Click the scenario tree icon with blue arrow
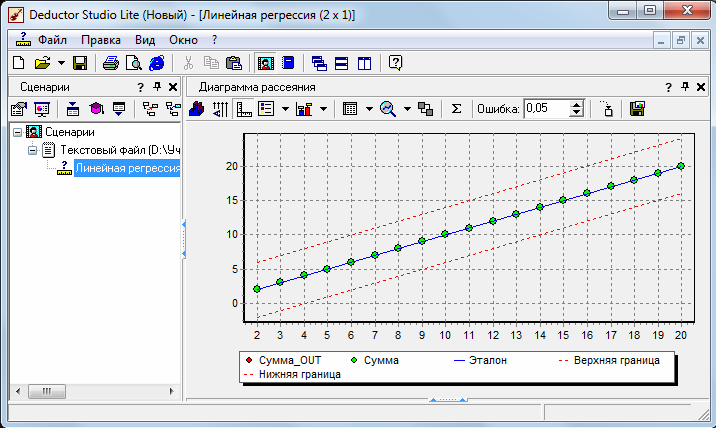Viewport: 716px width, 428px height. [x=173, y=109]
